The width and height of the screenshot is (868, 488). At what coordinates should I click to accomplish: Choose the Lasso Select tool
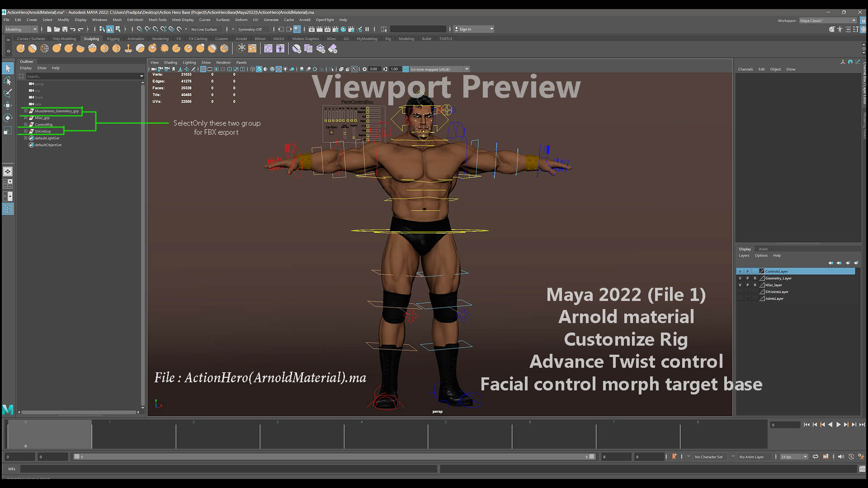(x=8, y=81)
